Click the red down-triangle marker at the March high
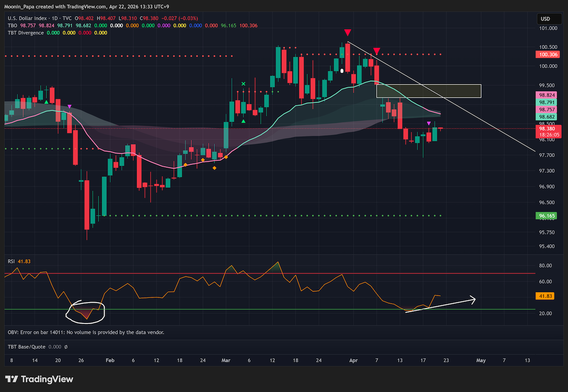Viewport: 568px width, 392px height. (347, 33)
